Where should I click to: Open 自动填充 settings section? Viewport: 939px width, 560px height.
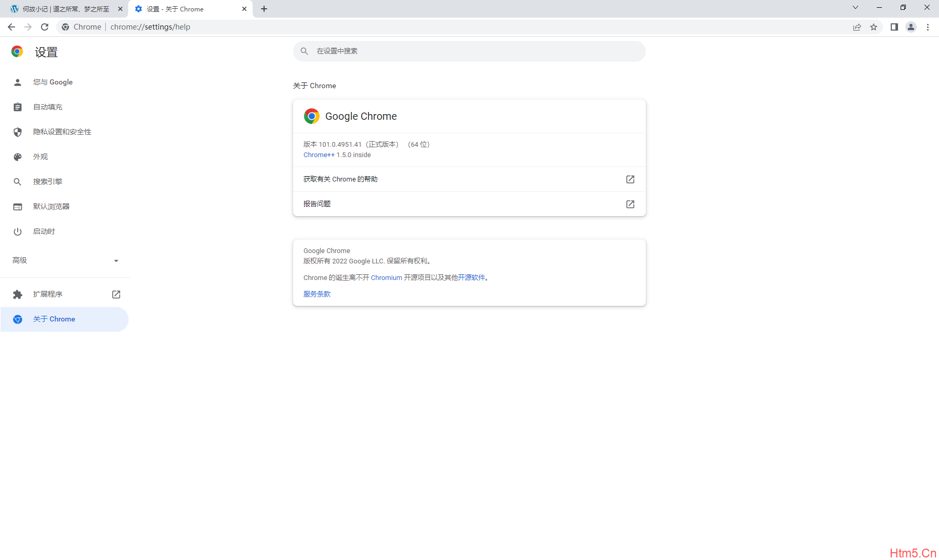tap(64, 107)
